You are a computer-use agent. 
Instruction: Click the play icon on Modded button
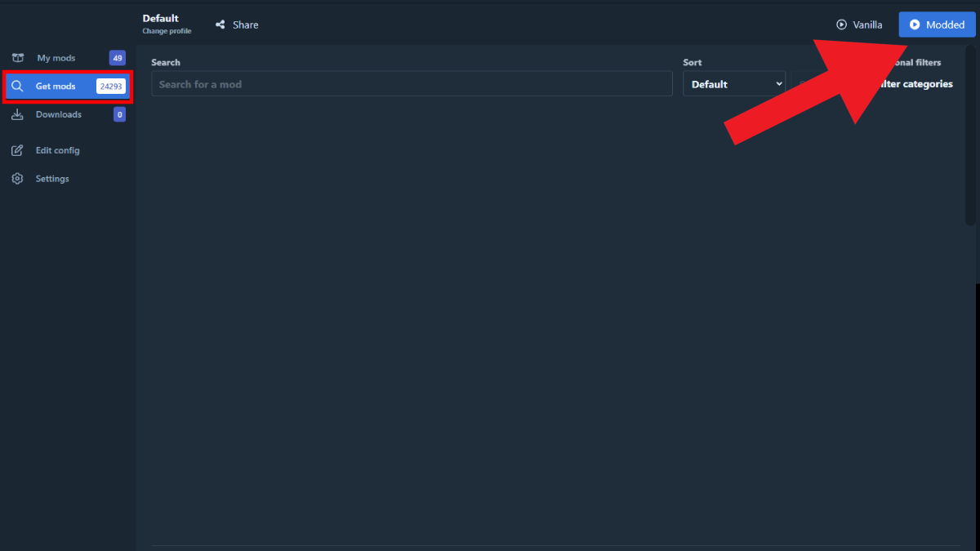pyautogui.click(x=915, y=24)
